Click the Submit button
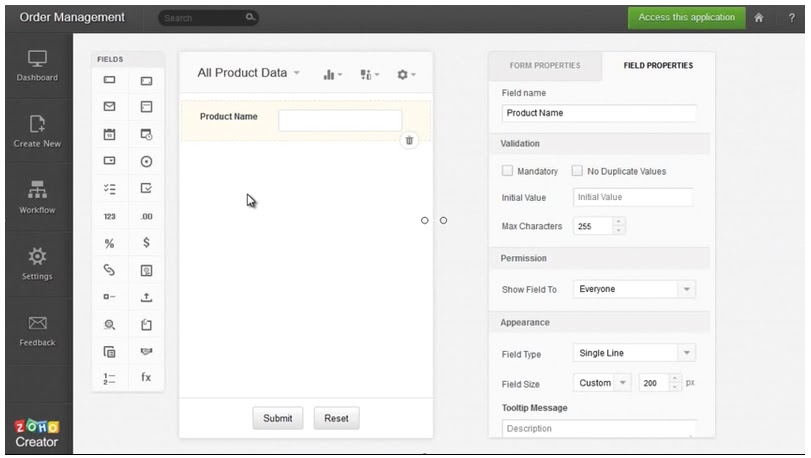 click(x=278, y=418)
